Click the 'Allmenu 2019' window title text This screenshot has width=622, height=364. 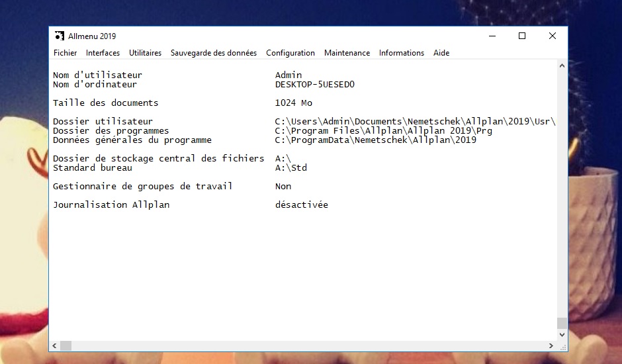click(92, 36)
